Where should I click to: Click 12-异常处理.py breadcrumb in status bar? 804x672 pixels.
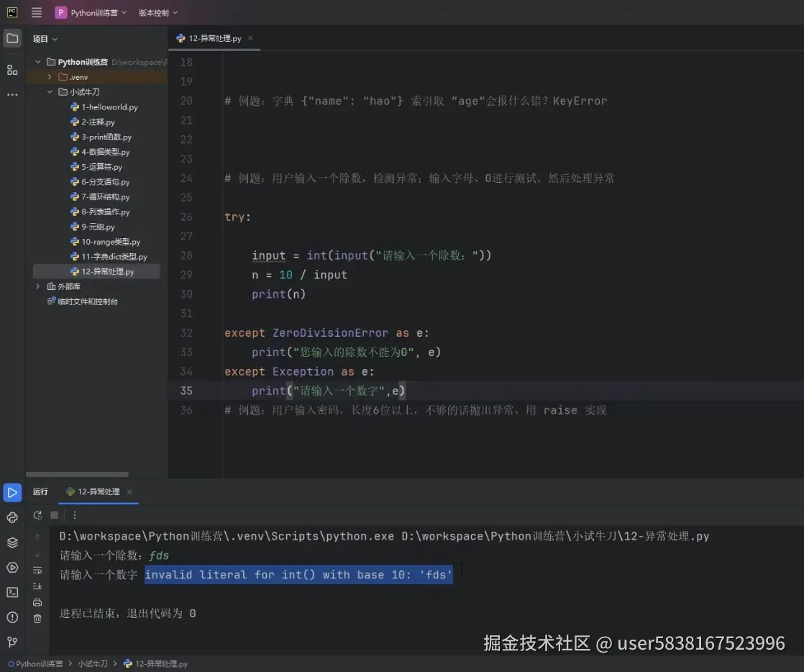pyautogui.click(x=156, y=664)
